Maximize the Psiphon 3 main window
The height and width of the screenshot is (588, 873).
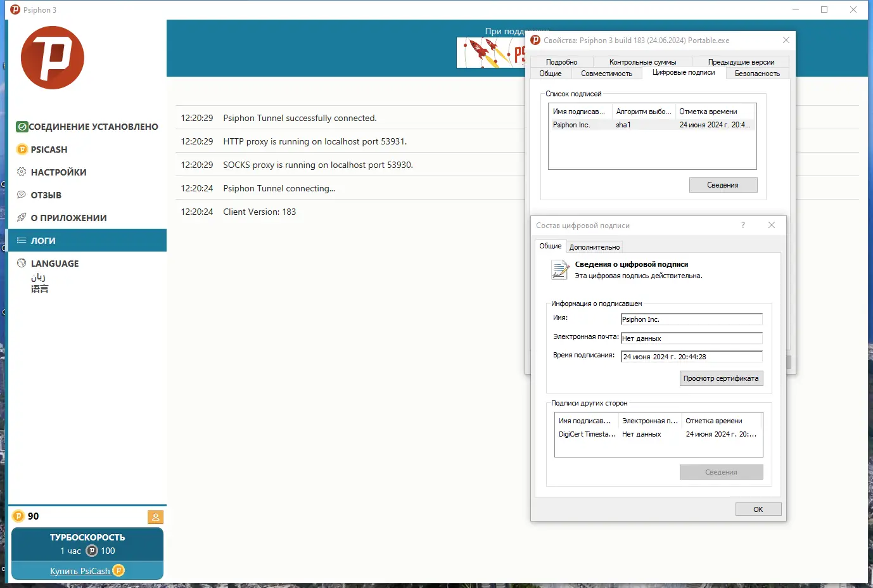(x=824, y=10)
